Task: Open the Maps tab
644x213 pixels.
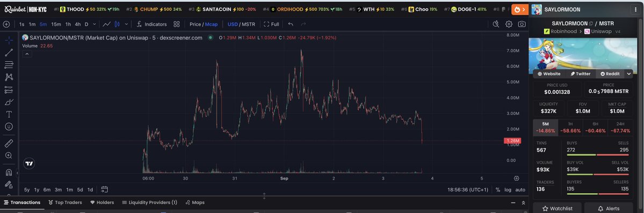Action: [x=194, y=202]
